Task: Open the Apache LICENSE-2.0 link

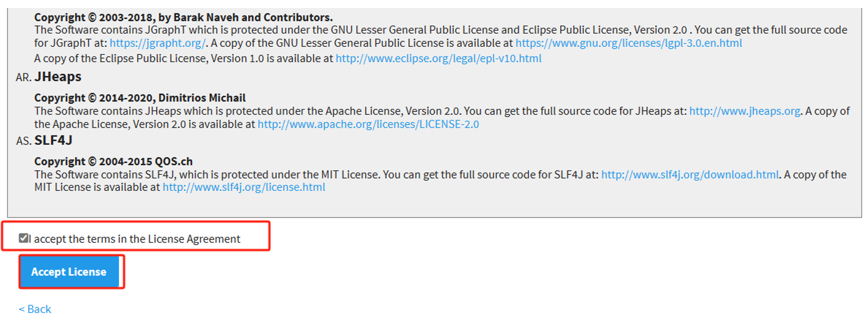Action: [x=368, y=124]
